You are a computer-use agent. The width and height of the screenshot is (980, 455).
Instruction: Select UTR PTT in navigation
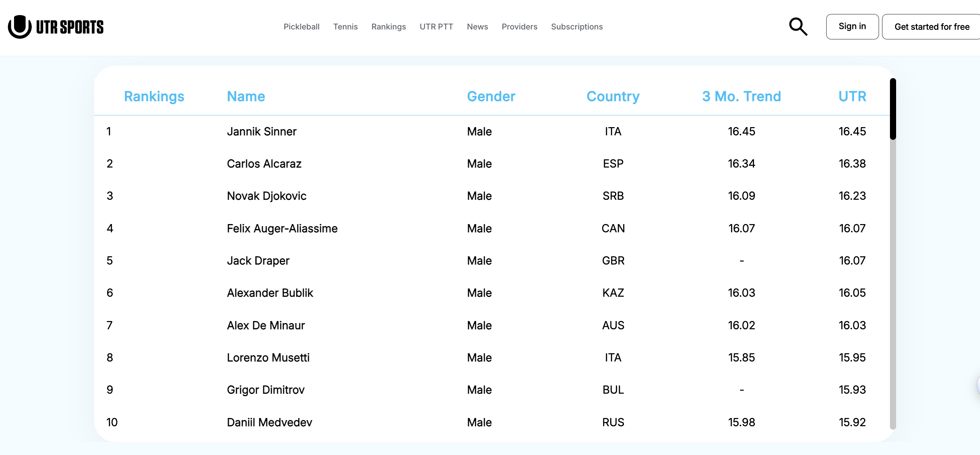tap(436, 27)
